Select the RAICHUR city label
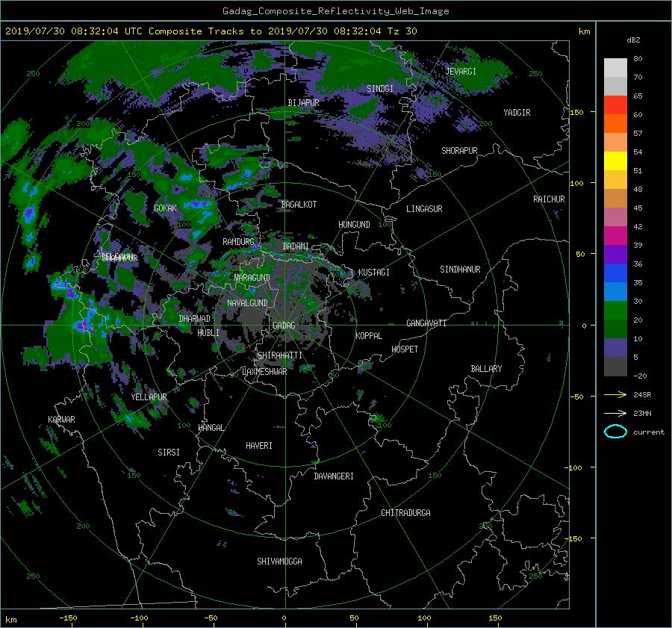Screen dimensions: 672x628 [x=549, y=199]
